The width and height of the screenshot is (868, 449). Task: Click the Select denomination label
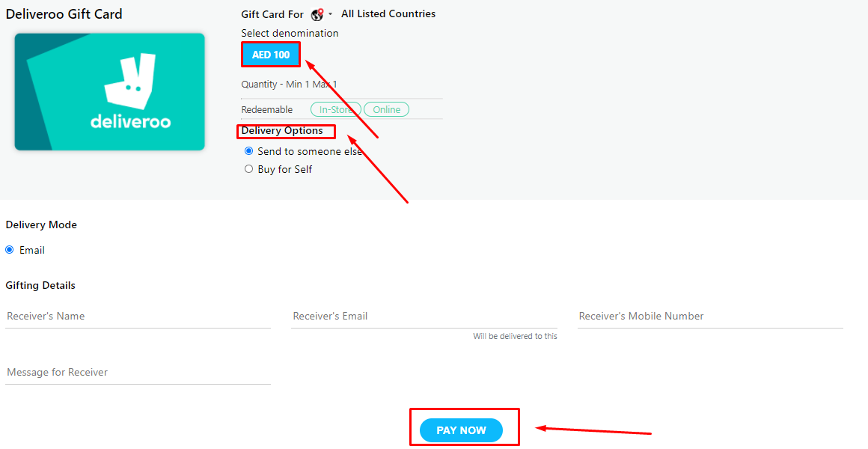289,33
